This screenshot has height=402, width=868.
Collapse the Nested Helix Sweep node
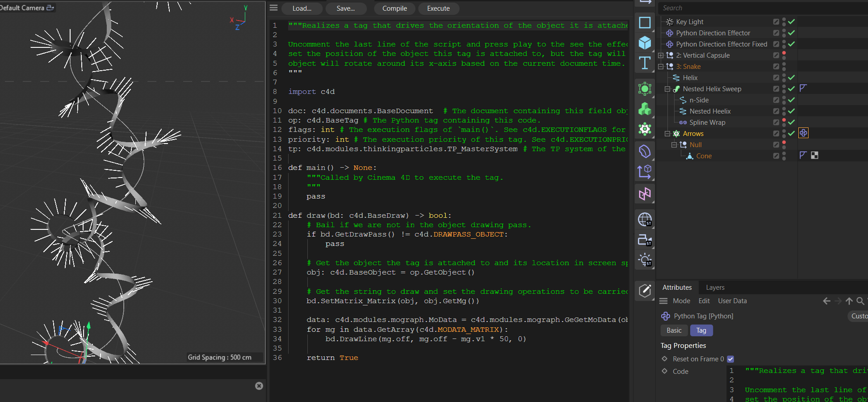tap(667, 89)
